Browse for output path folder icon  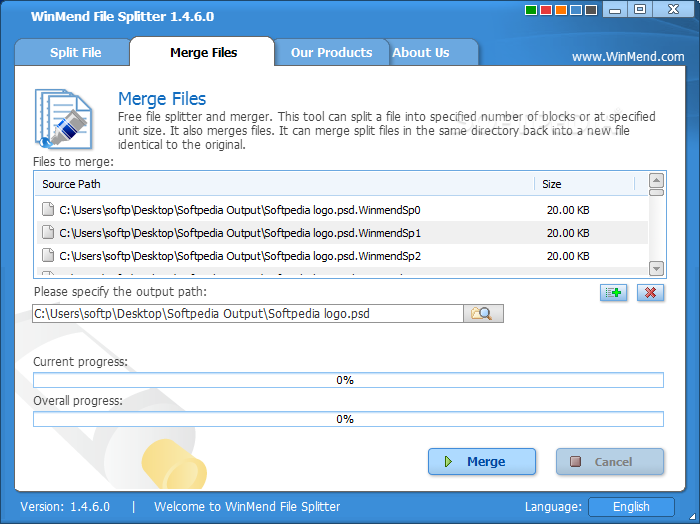coord(483,313)
